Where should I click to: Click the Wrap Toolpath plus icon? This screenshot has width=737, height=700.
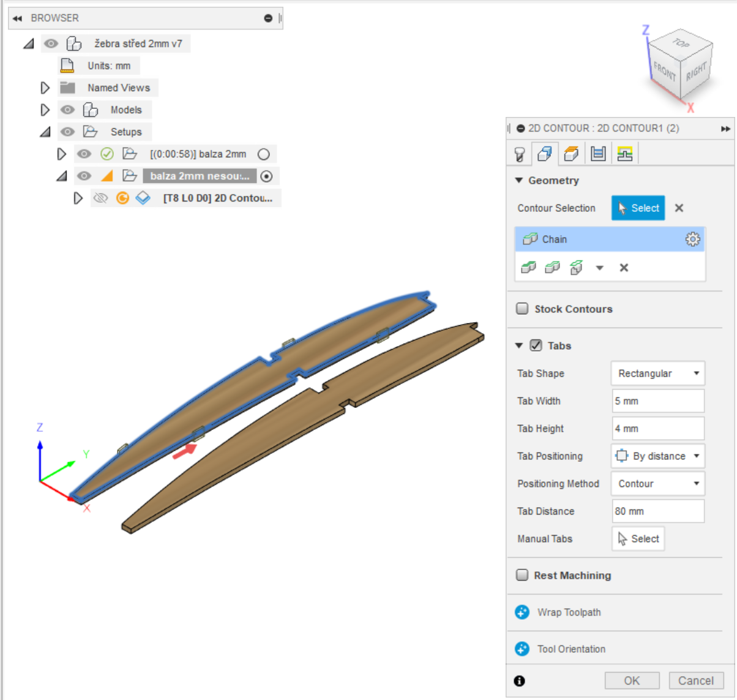[x=522, y=612]
